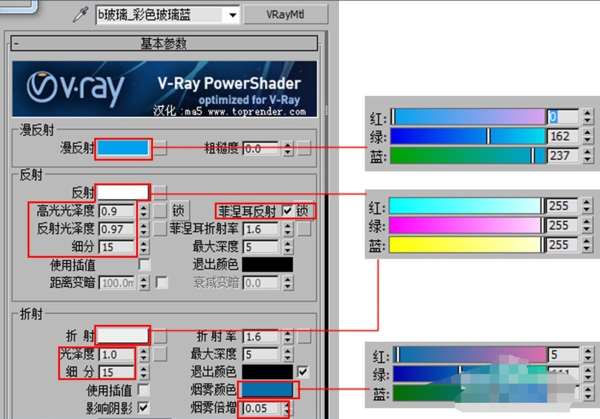Image resolution: width=600 pixels, height=419 pixels.
Task: Toggle the 锁 lock button for 高光光泽度
Action: [x=178, y=210]
